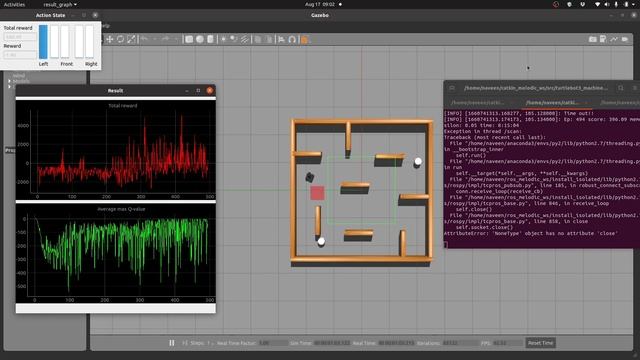Viewport: 640px width, 360px height.
Task: Toggle the Snap magnet tool in Gazebo
Action: [x=292, y=39]
